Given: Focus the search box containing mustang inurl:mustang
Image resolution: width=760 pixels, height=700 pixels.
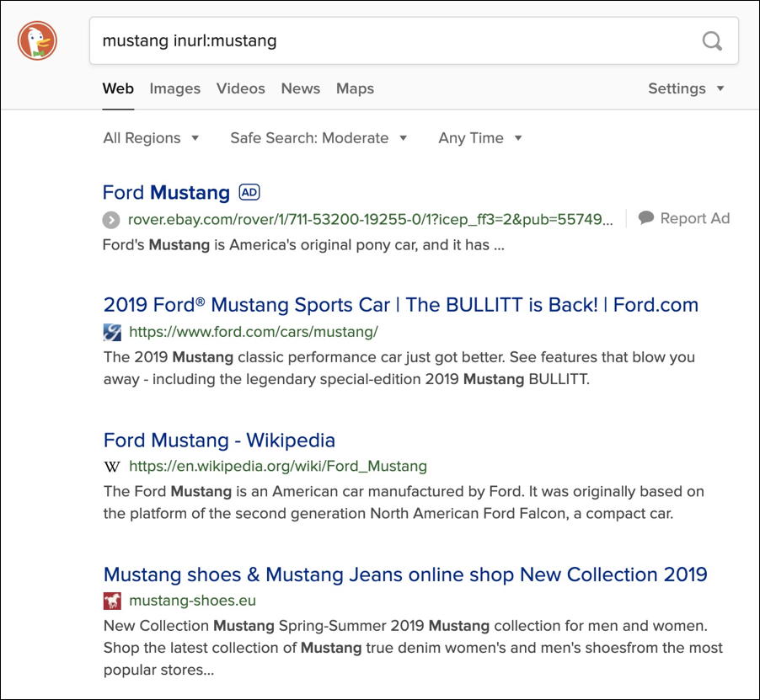Looking at the screenshot, I should coord(414,40).
